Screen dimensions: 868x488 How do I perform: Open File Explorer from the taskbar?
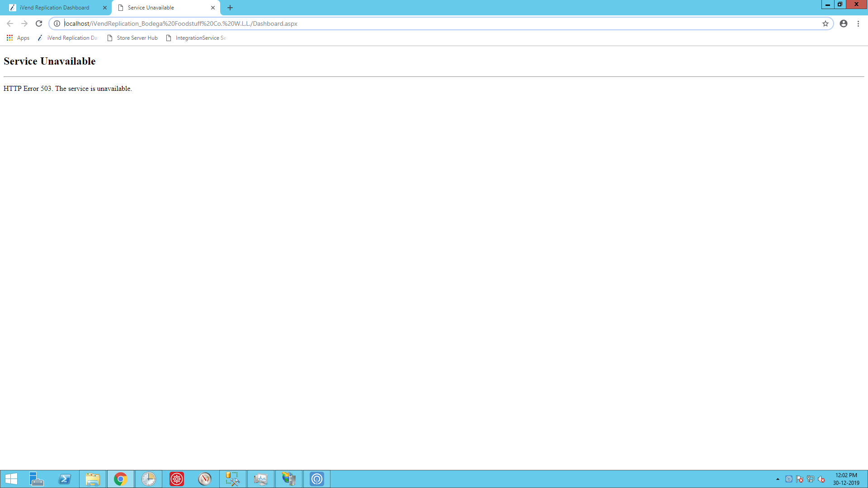pos(93,479)
